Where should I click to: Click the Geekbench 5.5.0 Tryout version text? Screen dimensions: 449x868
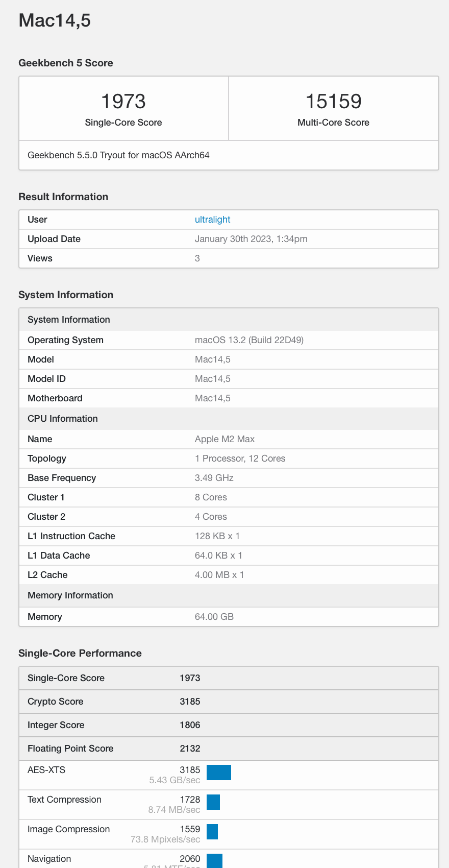[x=118, y=155]
